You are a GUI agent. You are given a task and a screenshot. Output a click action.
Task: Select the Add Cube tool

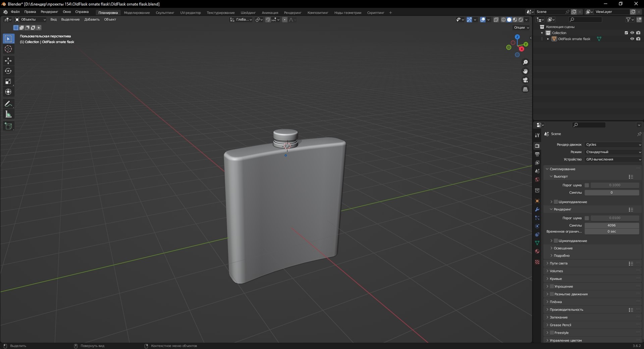click(8, 126)
